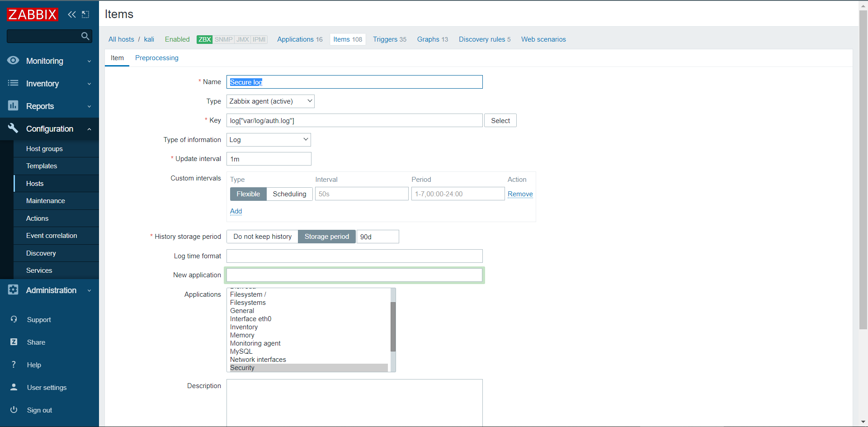Viewport: 868px width, 427px height.
Task: Click the Reports bar chart icon
Action: point(13,106)
